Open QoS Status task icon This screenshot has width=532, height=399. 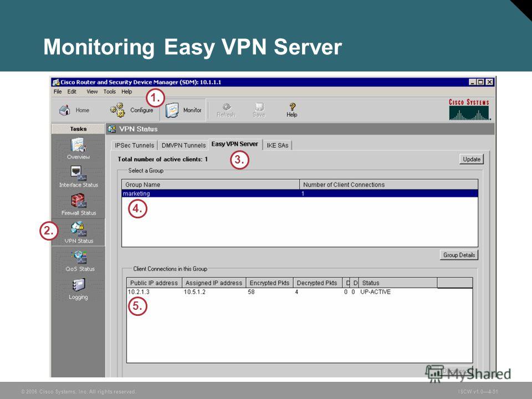(x=79, y=257)
